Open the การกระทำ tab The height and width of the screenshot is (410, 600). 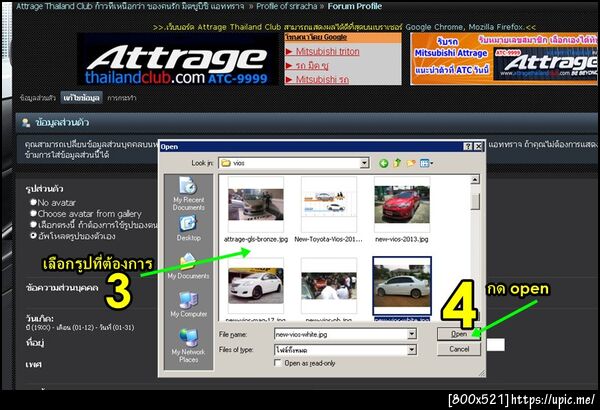click(x=122, y=98)
